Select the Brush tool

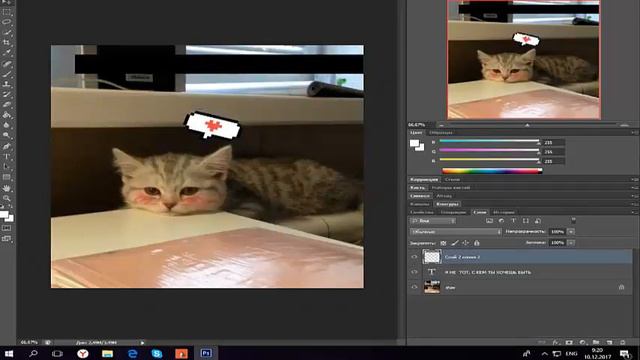(7, 74)
